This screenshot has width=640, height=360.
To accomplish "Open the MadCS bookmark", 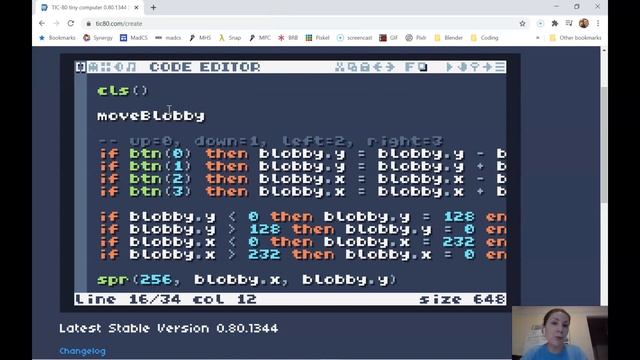I will pyautogui.click(x=134, y=38).
